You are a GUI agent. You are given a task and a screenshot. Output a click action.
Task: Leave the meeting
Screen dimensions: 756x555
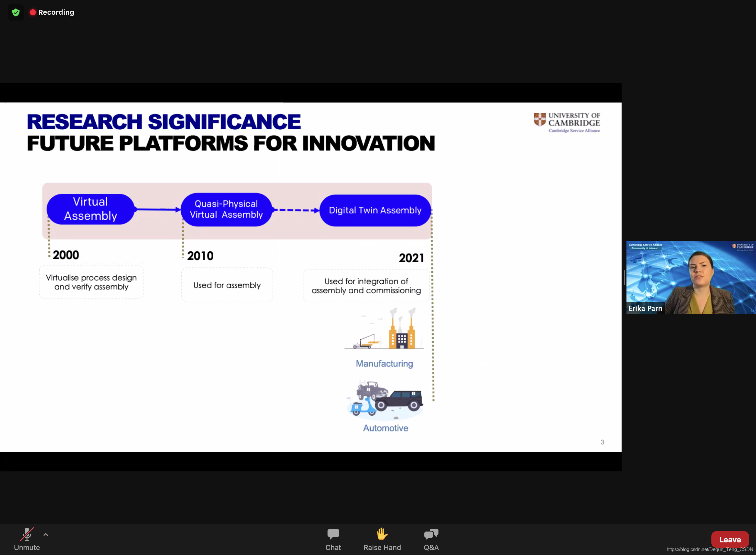coord(730,539)
